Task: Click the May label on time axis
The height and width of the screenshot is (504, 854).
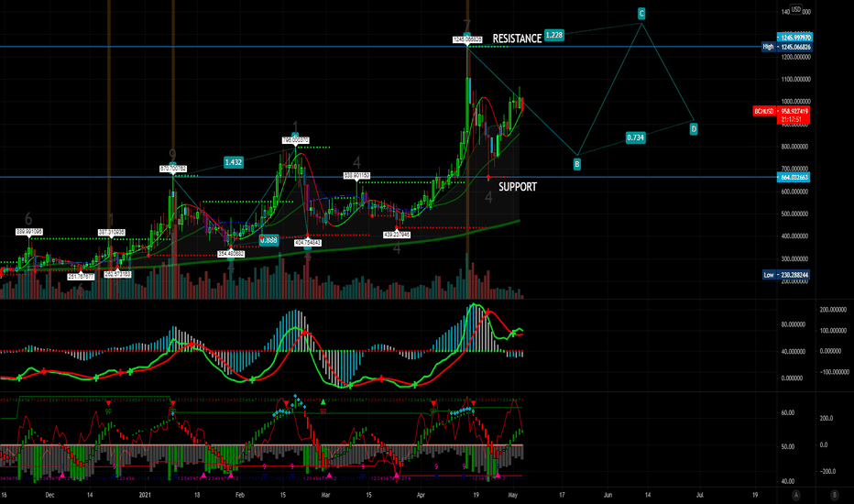Action: (512, 495)
